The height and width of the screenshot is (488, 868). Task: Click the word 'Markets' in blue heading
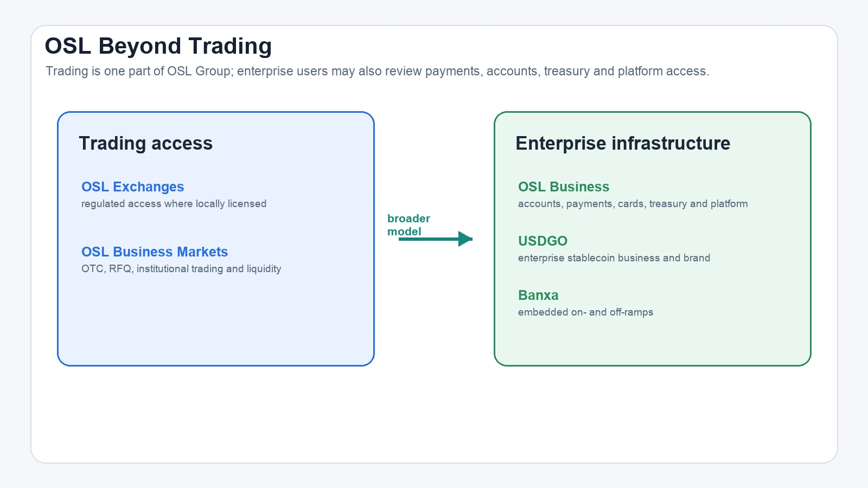point(202,252)
